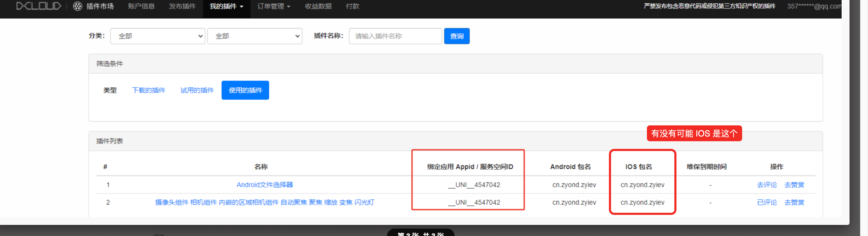The width and height of the screenshot is (868, 236).
Task: Click the DCloud logo
Action: point(39,6)
